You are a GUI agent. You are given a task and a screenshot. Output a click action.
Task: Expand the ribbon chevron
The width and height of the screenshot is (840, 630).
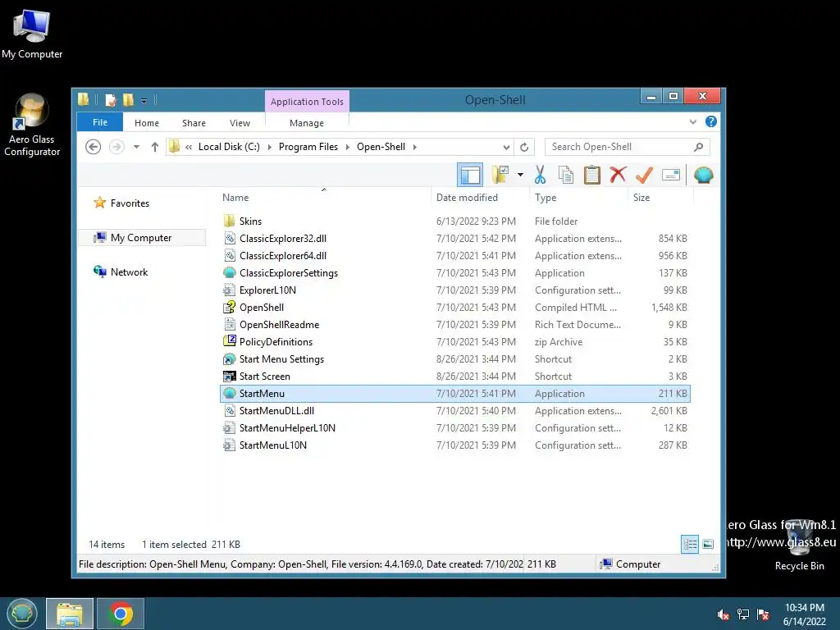pos(692,121)
